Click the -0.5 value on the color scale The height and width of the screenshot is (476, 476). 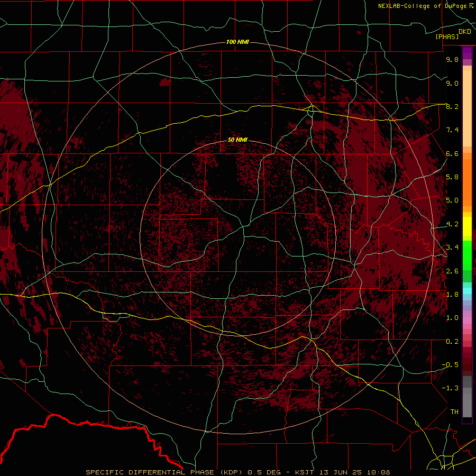[451, 365]
